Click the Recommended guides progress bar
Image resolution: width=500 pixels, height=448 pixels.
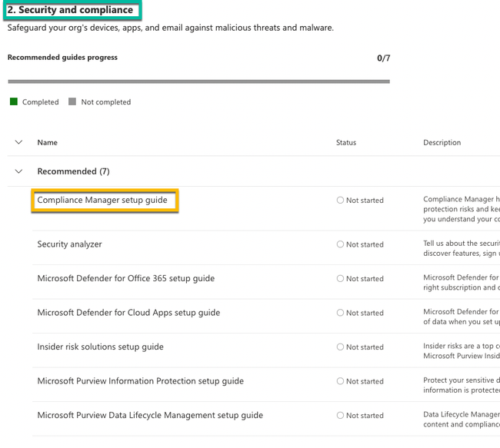pos(198,81)
